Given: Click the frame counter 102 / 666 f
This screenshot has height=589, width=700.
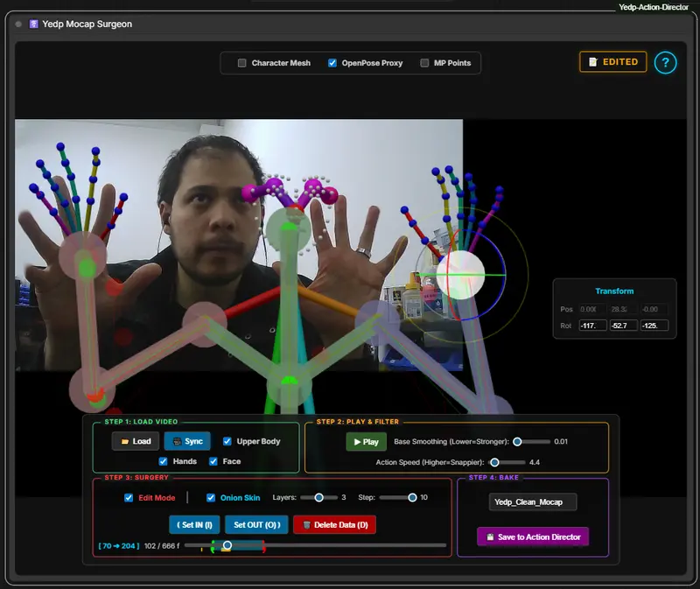Looking at the screenshot, I should click(x=162, y=546).
